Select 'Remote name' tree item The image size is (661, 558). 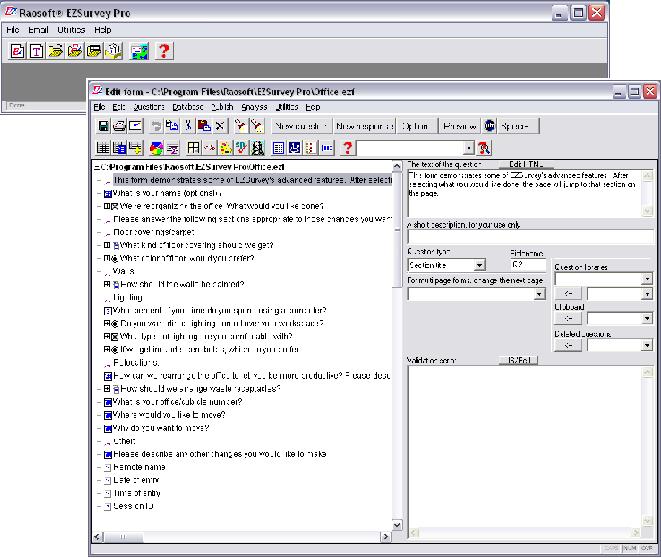click(139, 467)
